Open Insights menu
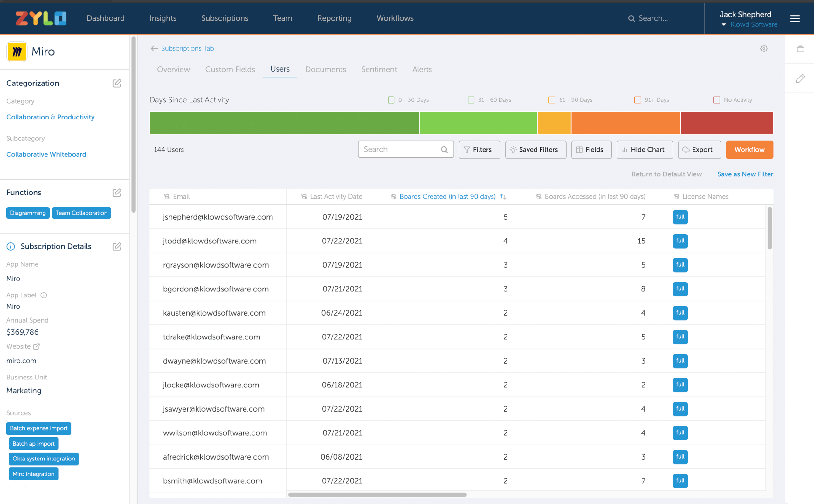 [x=163, y=18]
